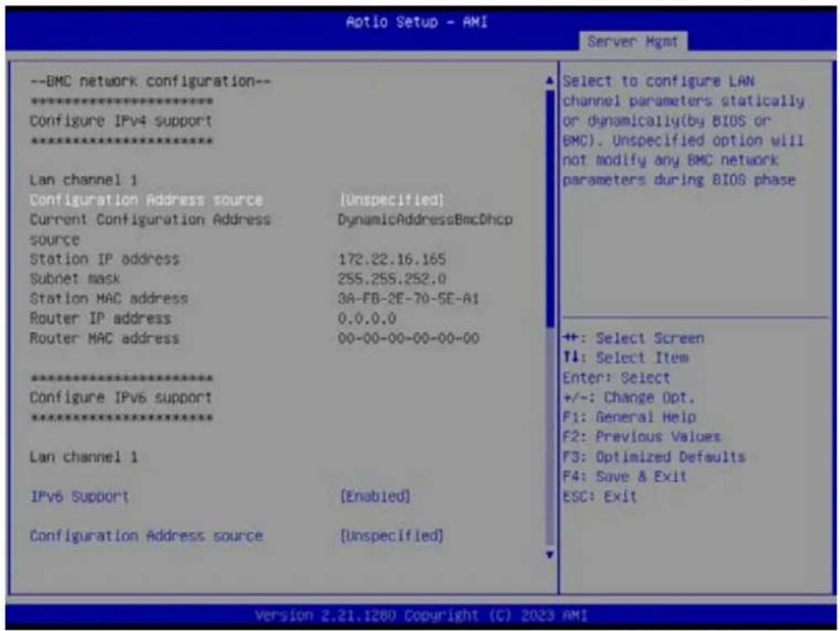Click the +/-: Change Opt. hint
Image resolution: width=840 pixels, height=631 pixels.
[629, 397]
